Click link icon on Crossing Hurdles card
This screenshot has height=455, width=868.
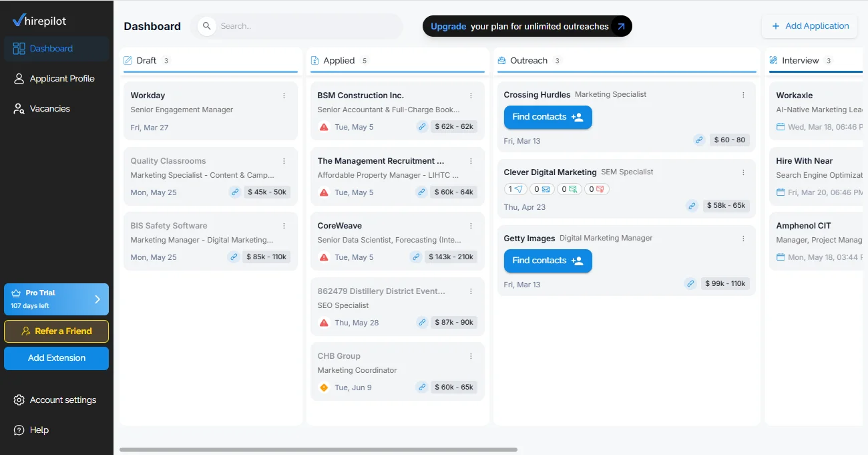(699, 140)
